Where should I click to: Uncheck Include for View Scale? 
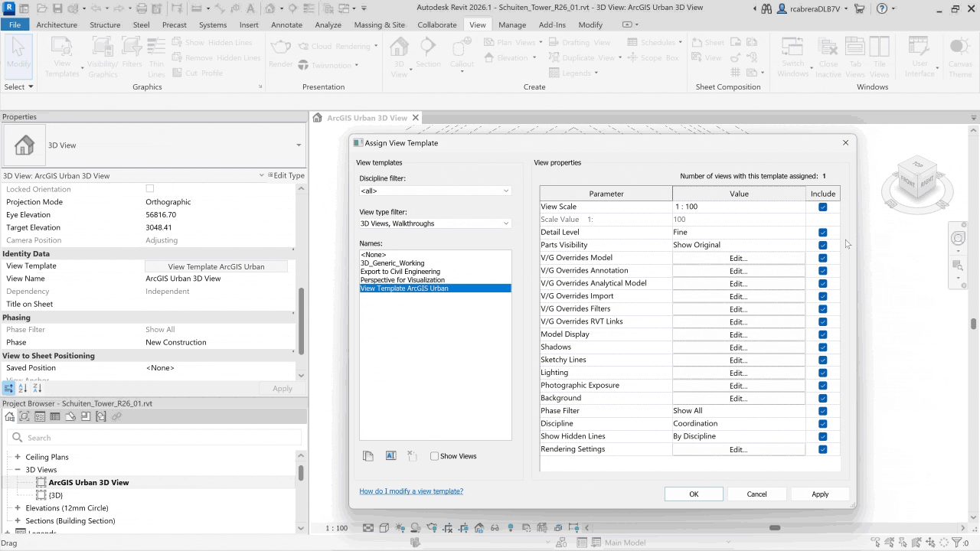822,207
